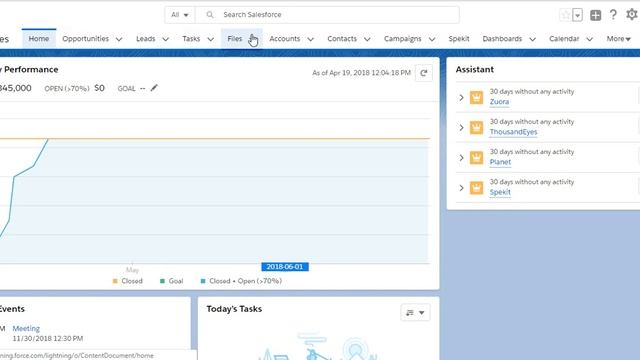Viewport: 640px width, 360px height.
Task: Expand the Campaigns tab chevron
Action: pos(432,39)
